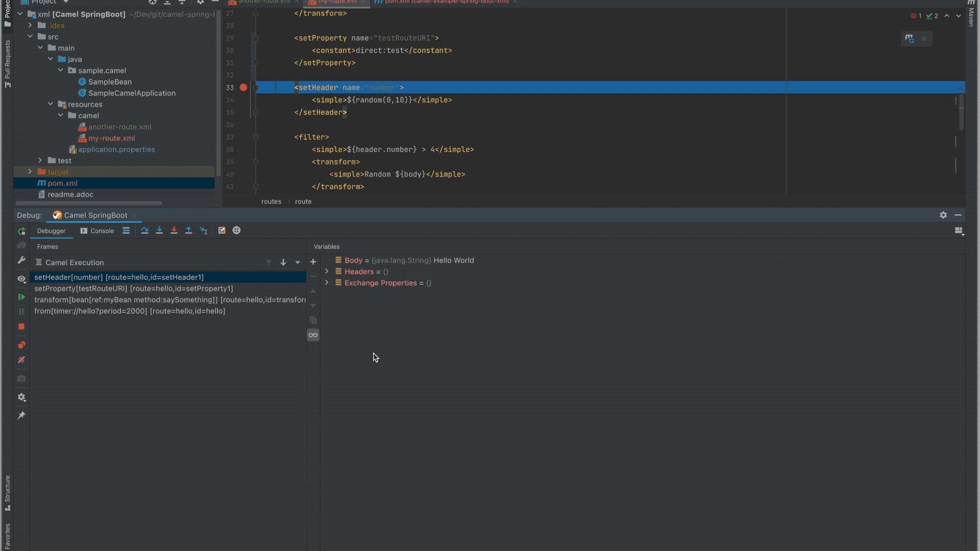Select the Step Over debugger icon
The width and height of the screenshot is (980, 551).
point(144,230)
